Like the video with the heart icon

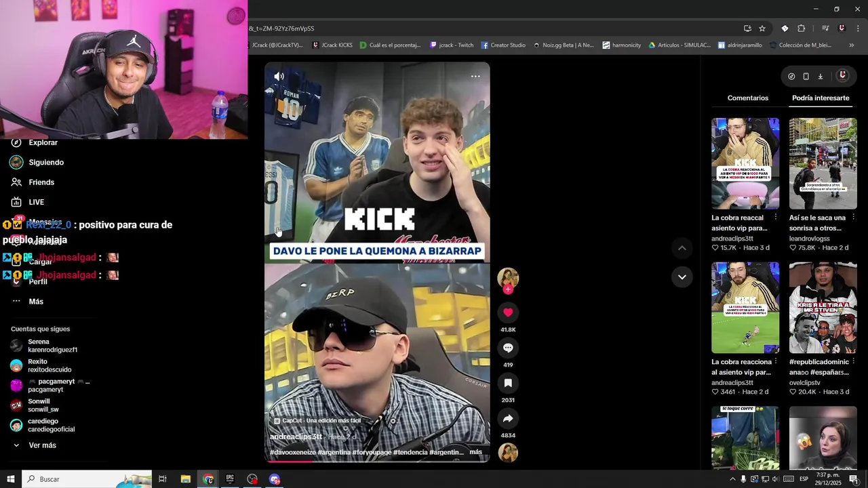pos(508,312)
